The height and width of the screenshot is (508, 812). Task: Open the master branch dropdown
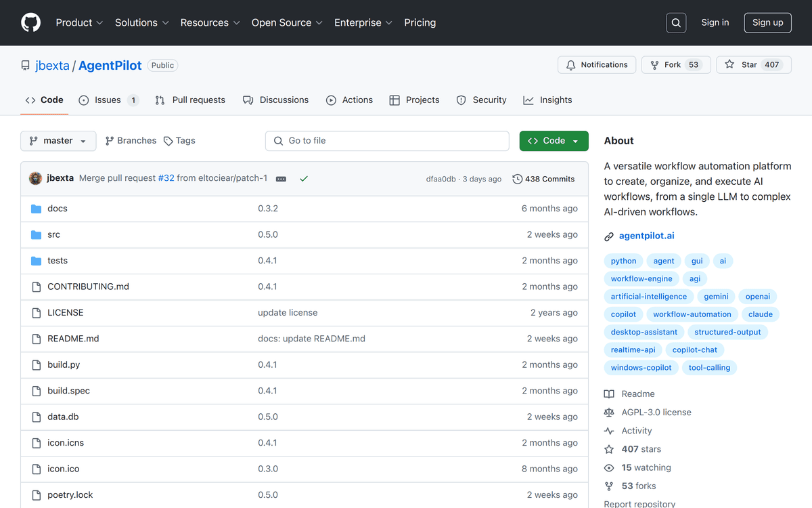click(58, 141)
